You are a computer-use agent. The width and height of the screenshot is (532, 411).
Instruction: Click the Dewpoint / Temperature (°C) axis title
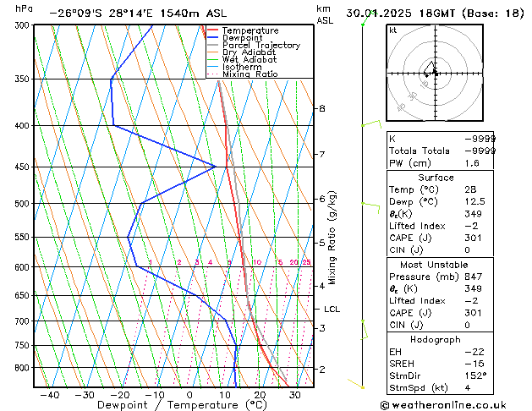coord(182,405)
